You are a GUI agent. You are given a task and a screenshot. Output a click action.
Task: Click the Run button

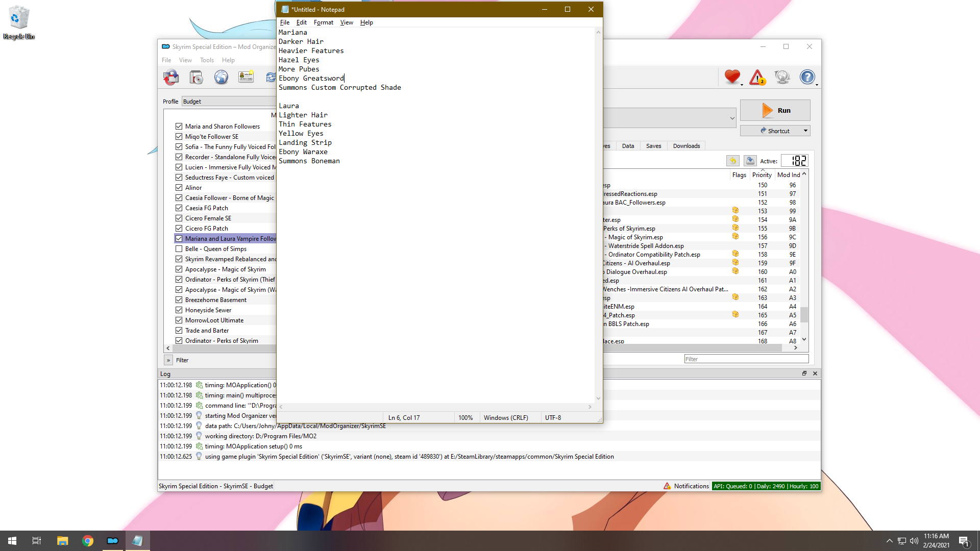click(x=775, y=110)
